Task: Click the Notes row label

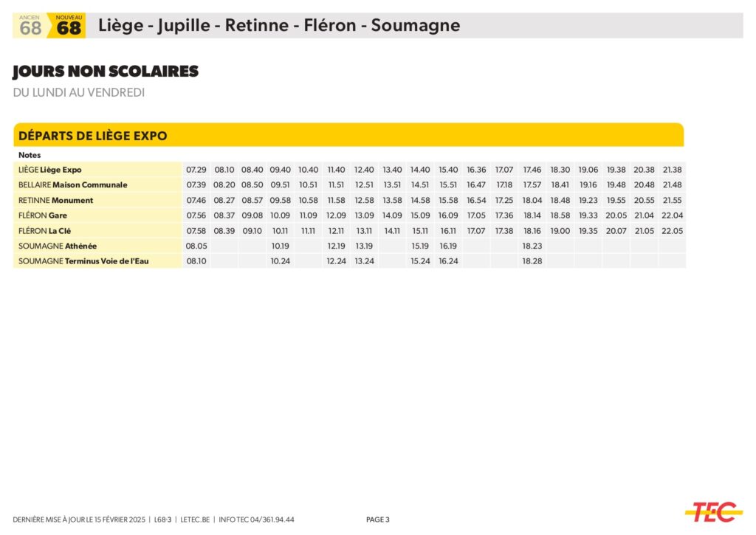Action: [x=30, y=155]
